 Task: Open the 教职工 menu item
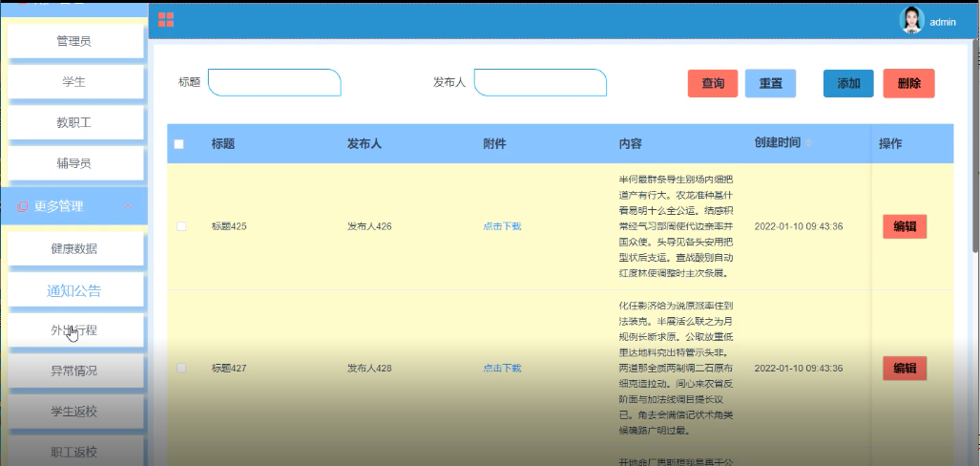(x=74, y=122)
